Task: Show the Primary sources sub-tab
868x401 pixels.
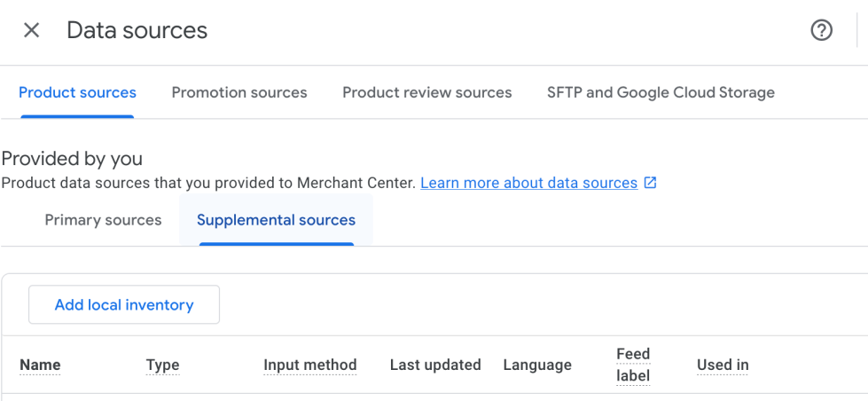Action: 103,220
